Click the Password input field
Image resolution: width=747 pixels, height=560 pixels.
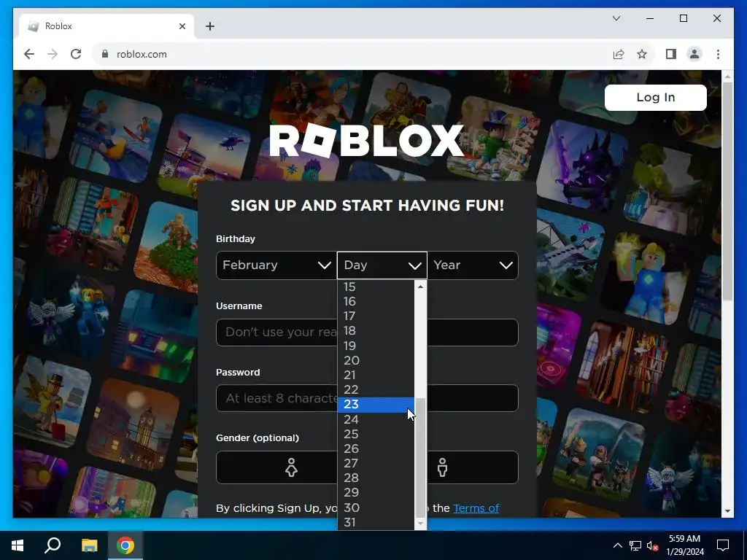(x=367, y=398)
